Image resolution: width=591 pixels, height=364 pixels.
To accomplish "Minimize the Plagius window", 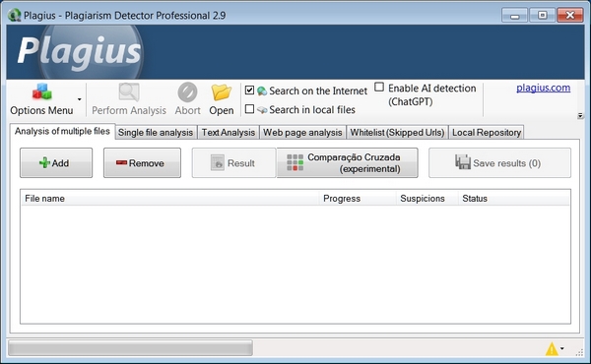I will click(514, 16).
